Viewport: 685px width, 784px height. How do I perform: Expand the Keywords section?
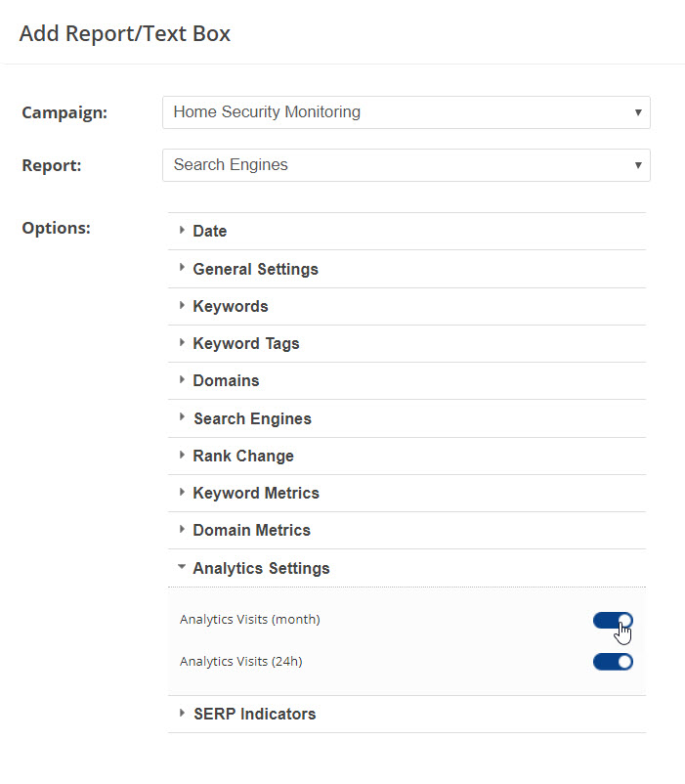231,306
